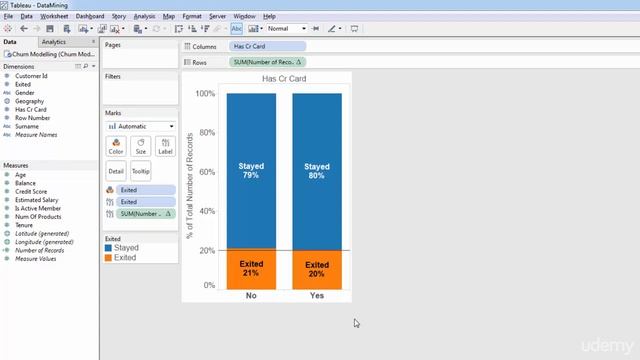Click the orange Exited 21% bar segment
Image resolution: width=640 pixels, height=360 pixels.
coord(251,269)
